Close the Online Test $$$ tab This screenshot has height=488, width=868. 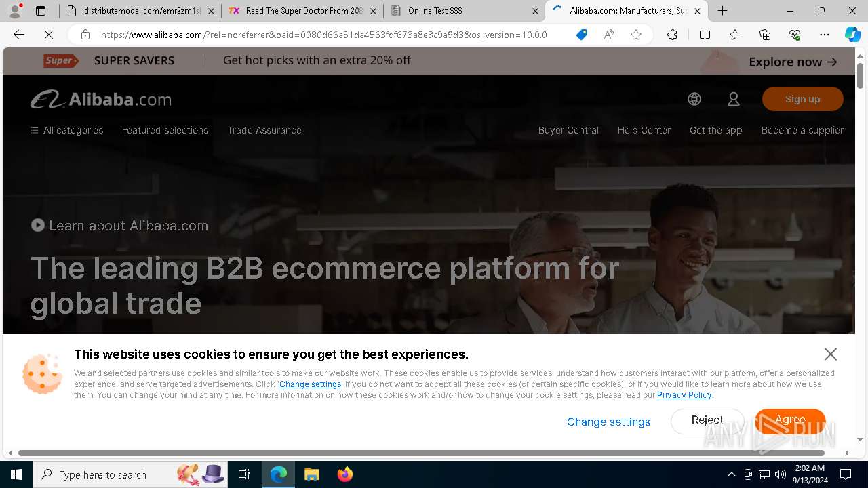click(x=535, y=11)
